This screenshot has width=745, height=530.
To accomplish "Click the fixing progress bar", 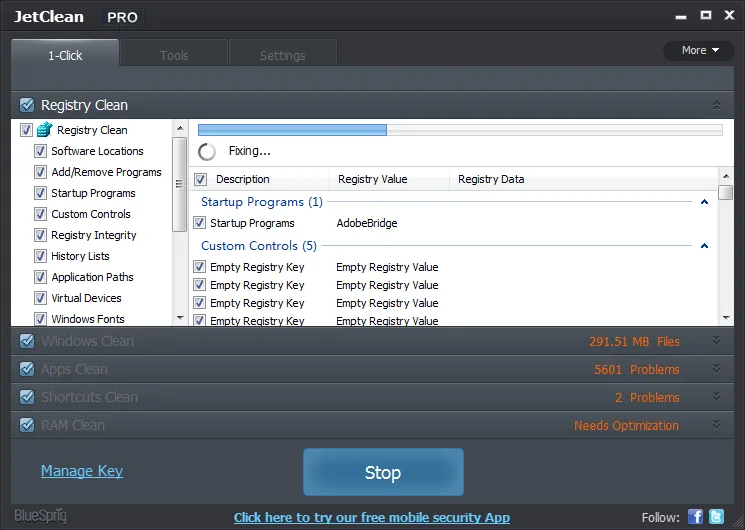I will (460, 130).
